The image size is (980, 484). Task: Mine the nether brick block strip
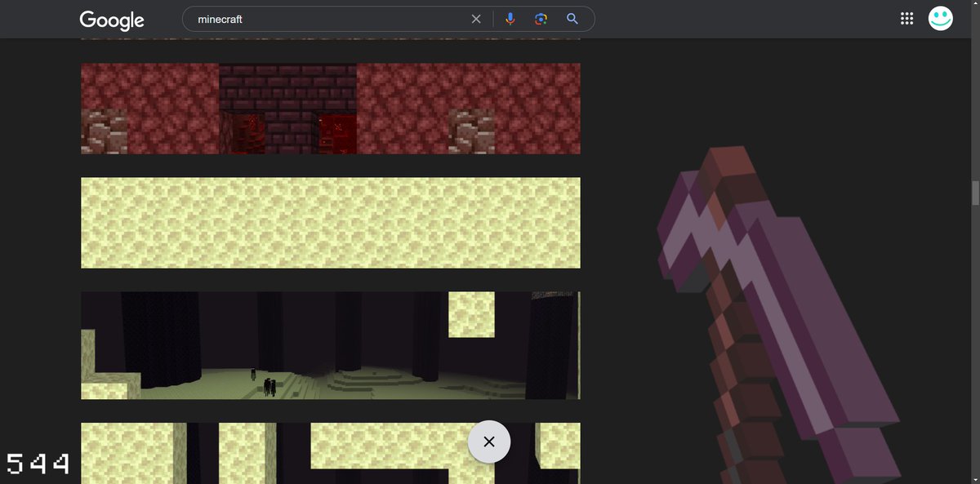pyautogui.click(x=287, y=109)
